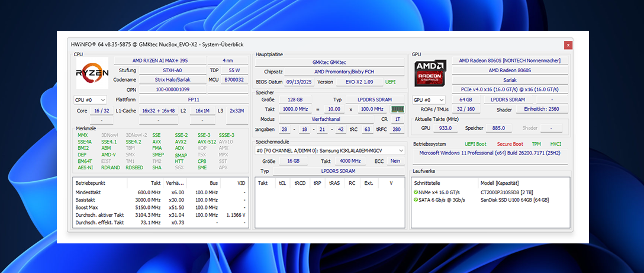The image size is (644, 273).
Task: Select the CT2000P310SSD8 [2 TB] drive entry
Action: (x=505, y=192)
